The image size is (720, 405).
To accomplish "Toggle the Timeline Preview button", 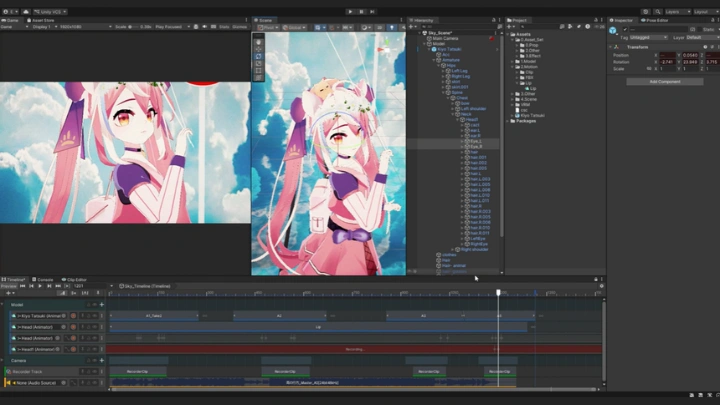I will point(8,286).
